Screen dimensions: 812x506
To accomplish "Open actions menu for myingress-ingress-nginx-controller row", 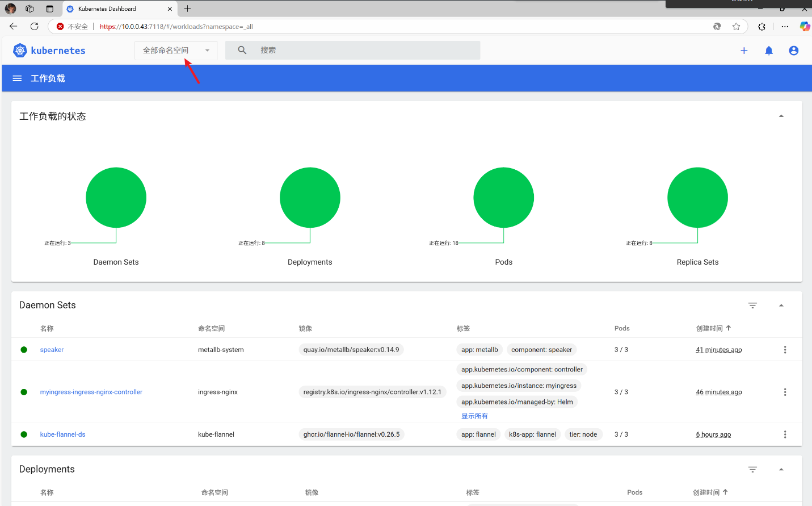I will pos(785,392).
